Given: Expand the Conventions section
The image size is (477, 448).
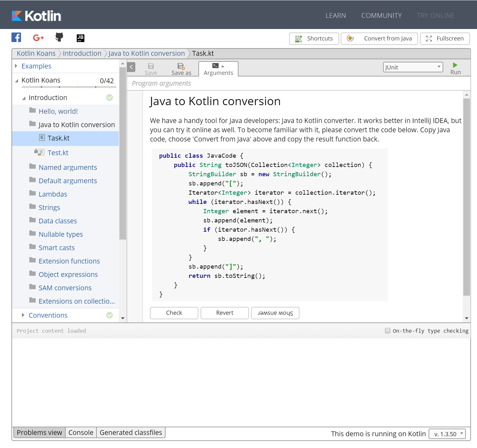Looking at the screenshot, I should [x=23, y=315].
